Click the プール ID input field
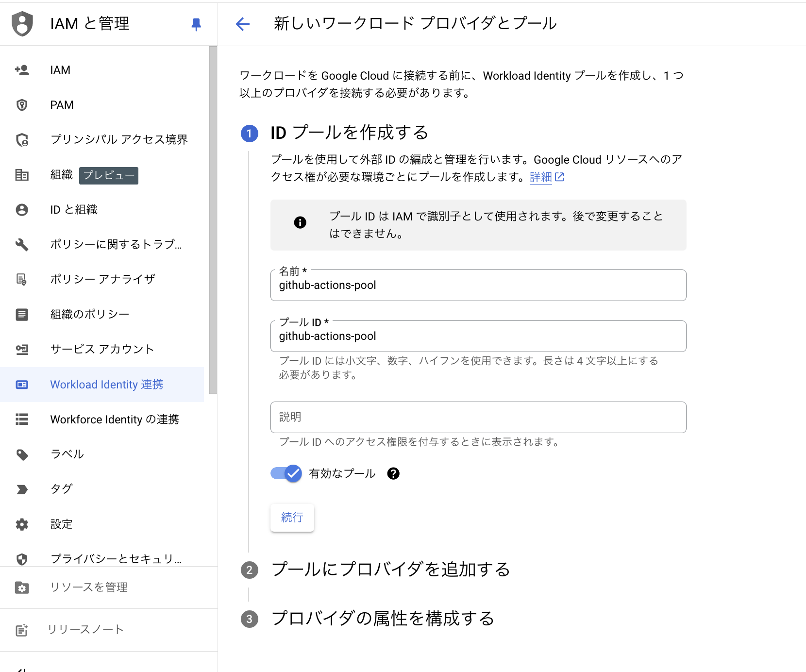Viewport: 806px width, 672px height. (x=478, y=336)
